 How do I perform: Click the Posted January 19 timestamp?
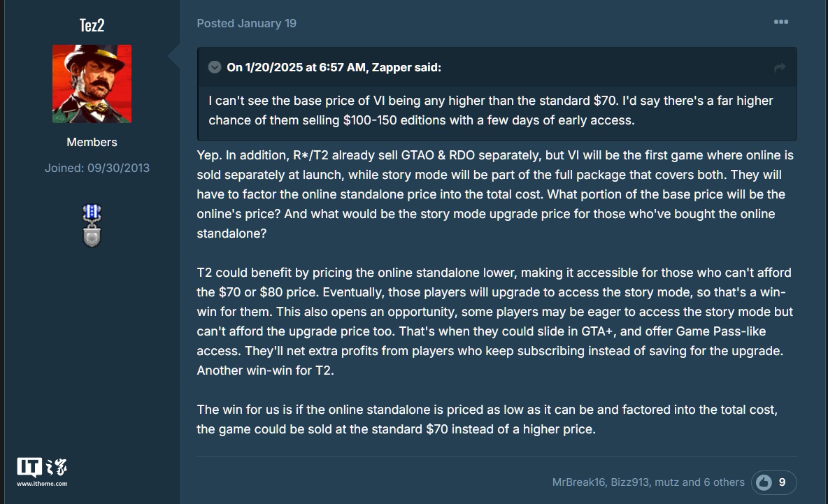(246, 23)
